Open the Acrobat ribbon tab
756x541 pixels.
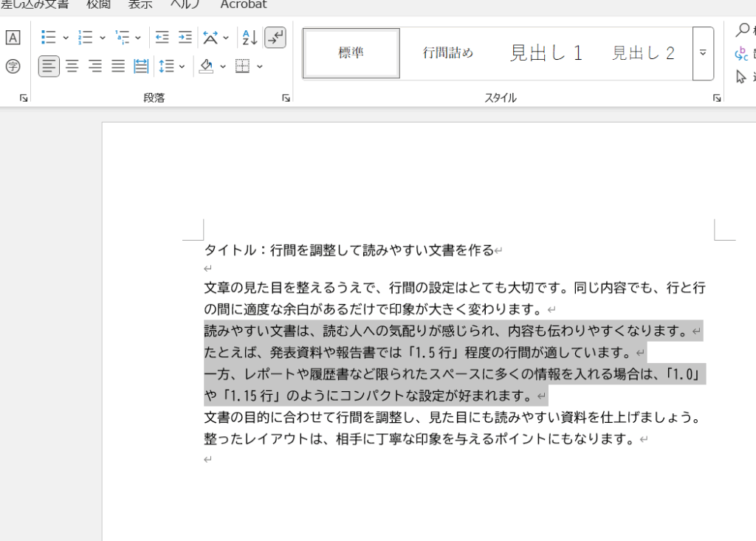click(x=244, y=4)
